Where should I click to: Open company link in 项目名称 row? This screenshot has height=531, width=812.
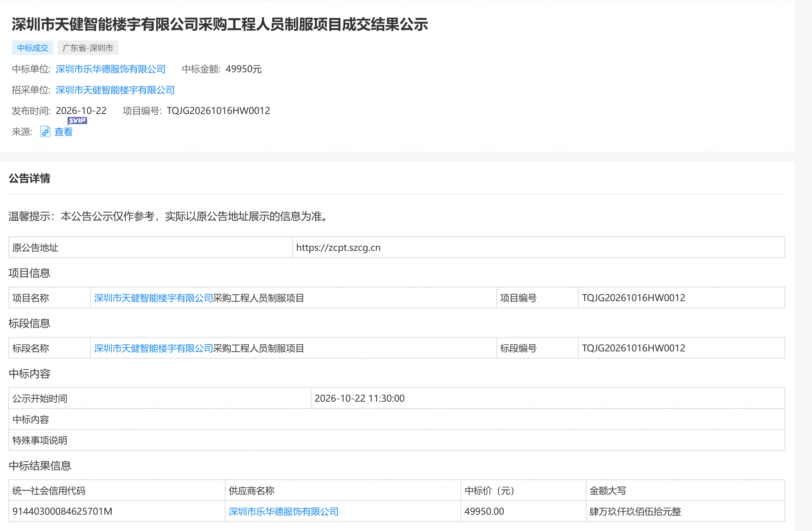point(153,298)
